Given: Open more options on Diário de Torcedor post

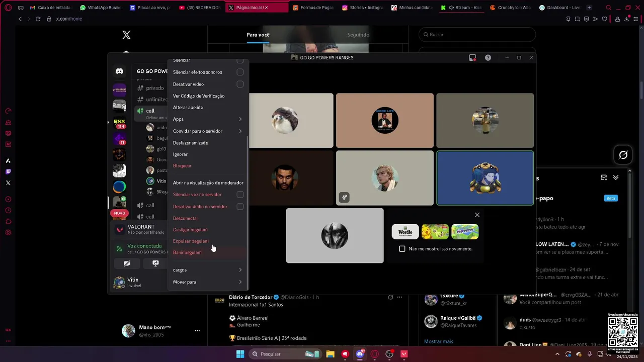Looking at the screenshot, I should 399,297.
